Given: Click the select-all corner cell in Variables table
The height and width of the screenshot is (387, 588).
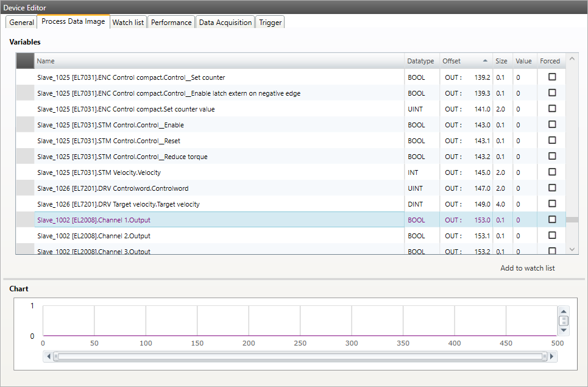Looking at the screenshot, I should [25, 60].
